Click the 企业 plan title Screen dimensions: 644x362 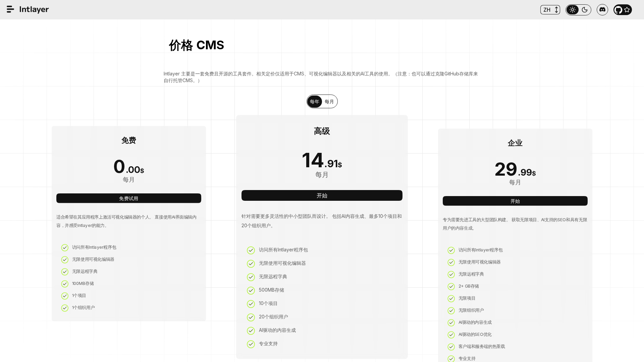tap(515, 143)
